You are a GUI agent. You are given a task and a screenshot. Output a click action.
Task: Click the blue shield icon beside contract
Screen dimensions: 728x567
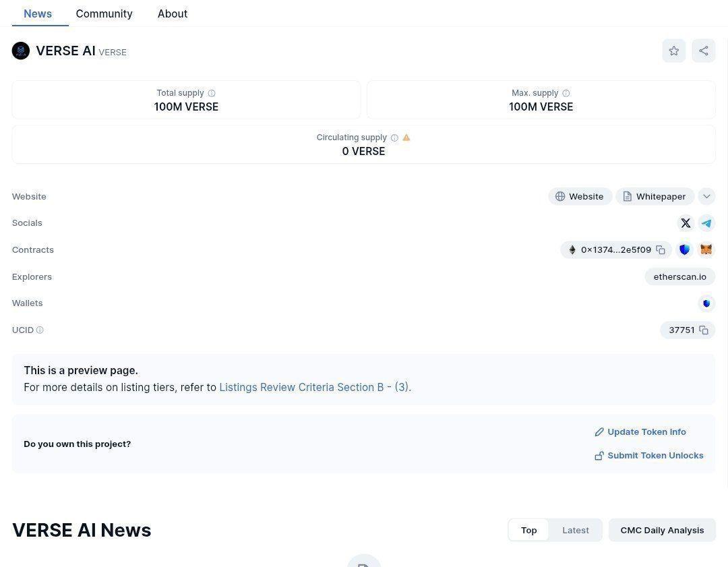point(684,250)
